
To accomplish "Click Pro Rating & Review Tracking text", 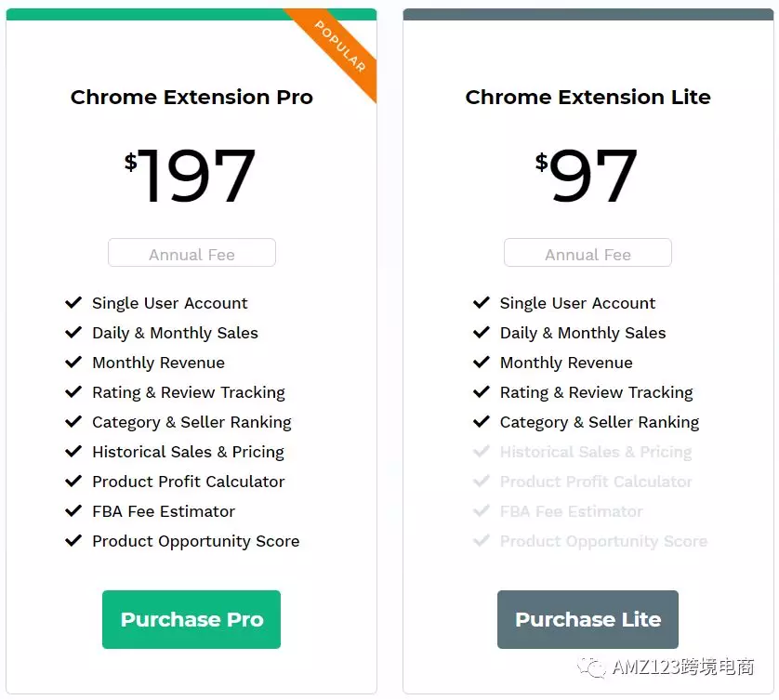I will pyautogui.click(x=189, y=392).
